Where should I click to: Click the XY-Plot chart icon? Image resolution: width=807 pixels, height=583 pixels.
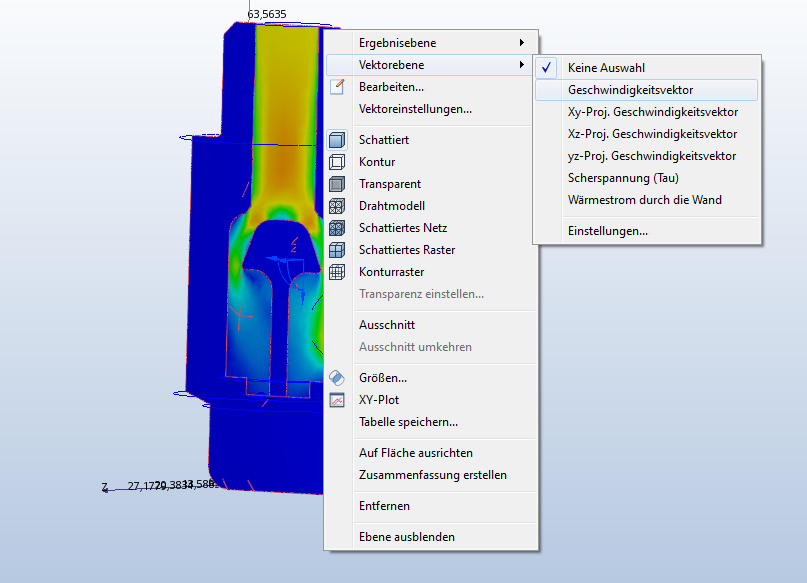(x=337, y=400)
